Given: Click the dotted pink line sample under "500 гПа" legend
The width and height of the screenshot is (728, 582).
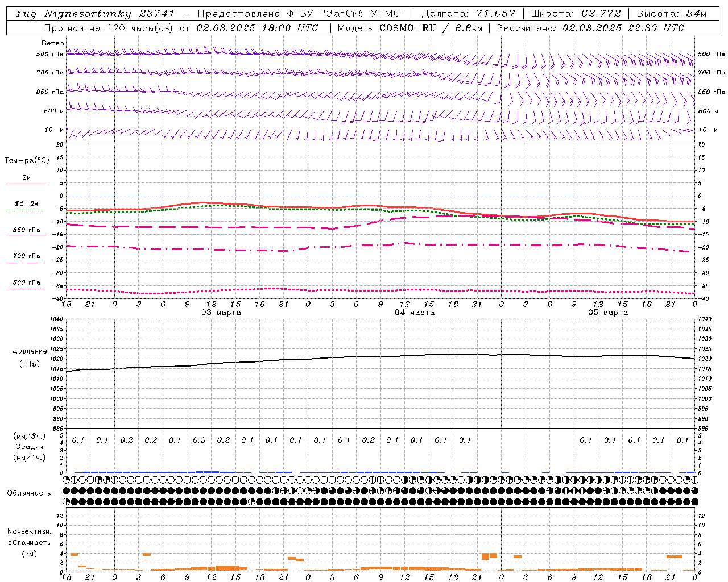Looking at the screenshot, I should (26, 289).
